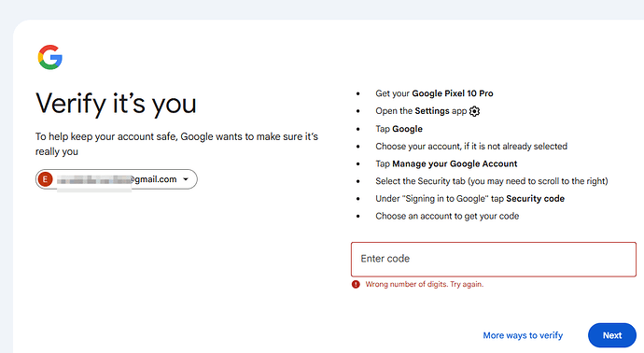Click the red error icon below code field

(x=356, y=284)
